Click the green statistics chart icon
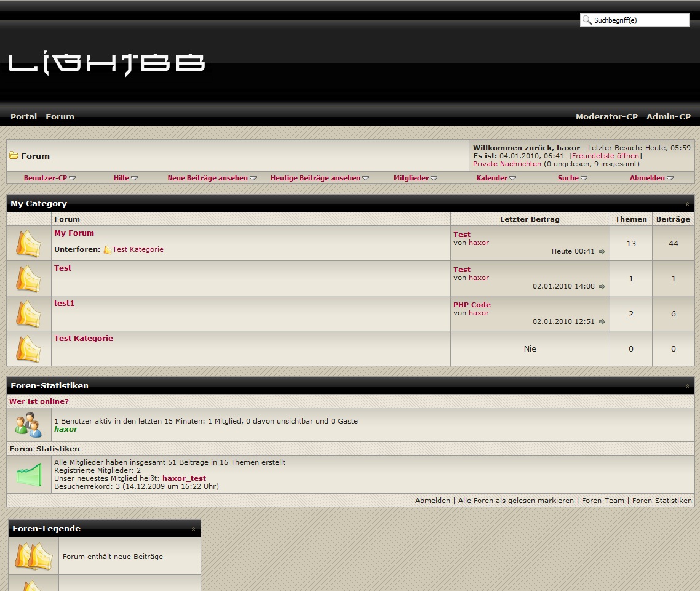Screen dimensions: 700x591 [29, 475]
